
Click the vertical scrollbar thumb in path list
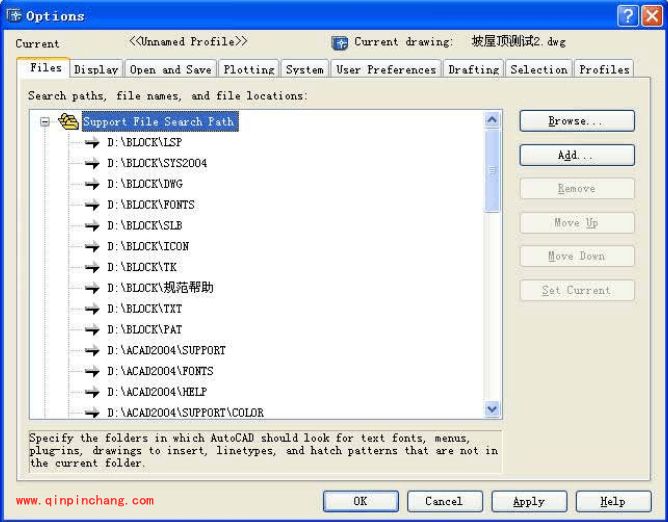click(492, 170)
